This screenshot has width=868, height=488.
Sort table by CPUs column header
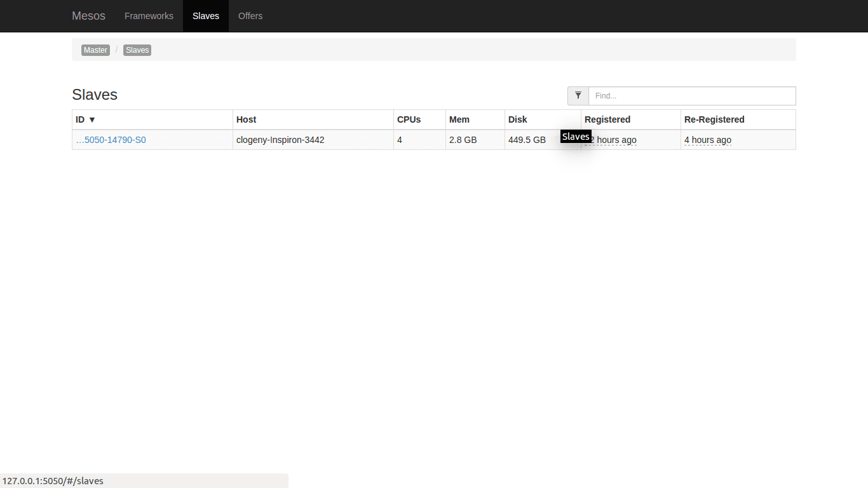click(409, 119)
